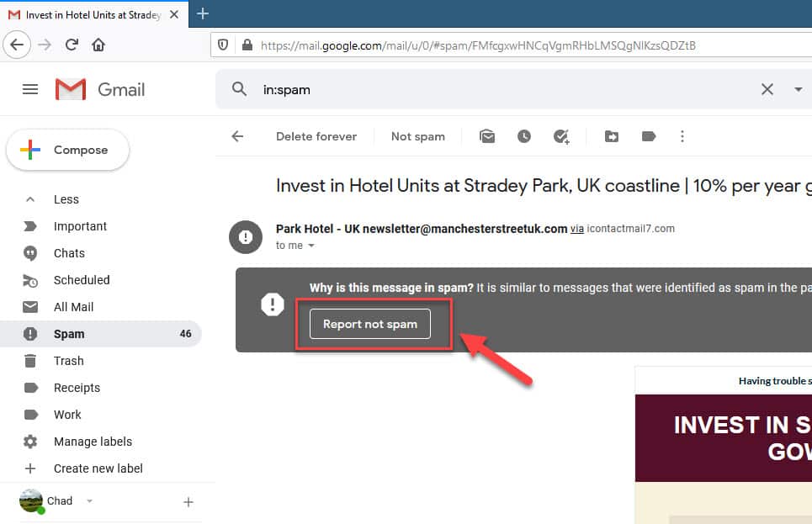Click the INVEST IN email banner image

click(724, 438)
